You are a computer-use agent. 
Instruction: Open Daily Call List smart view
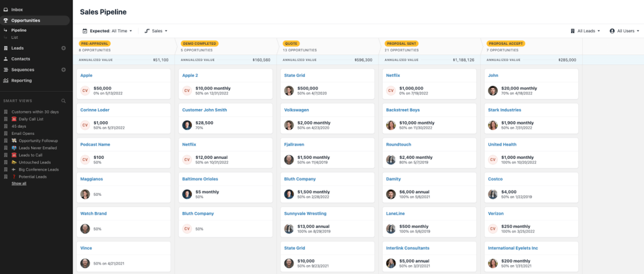tap(30, 119)
